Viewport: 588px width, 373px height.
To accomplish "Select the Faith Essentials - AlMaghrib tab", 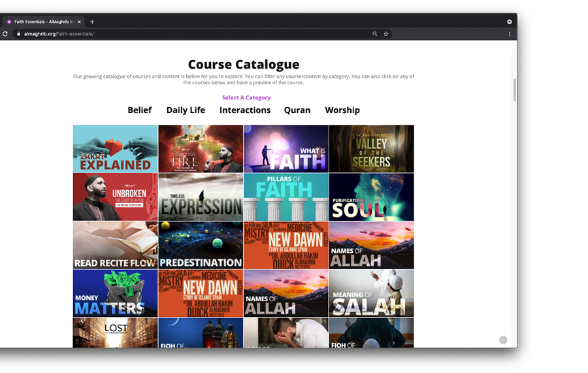I will click(x=44, y=22).
